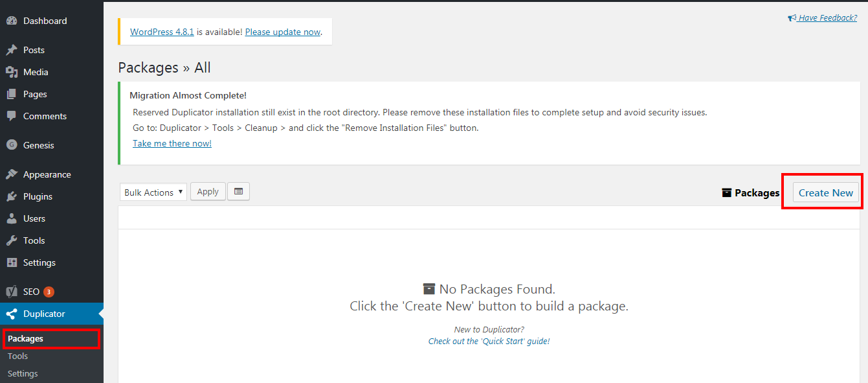
Task: Click the details view icon beside Apply
Action: click(x=239, y=192)
